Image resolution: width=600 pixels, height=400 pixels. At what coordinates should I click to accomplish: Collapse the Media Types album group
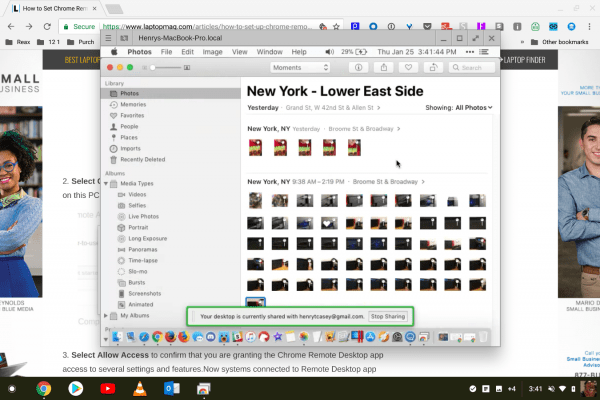coord(106,184)
